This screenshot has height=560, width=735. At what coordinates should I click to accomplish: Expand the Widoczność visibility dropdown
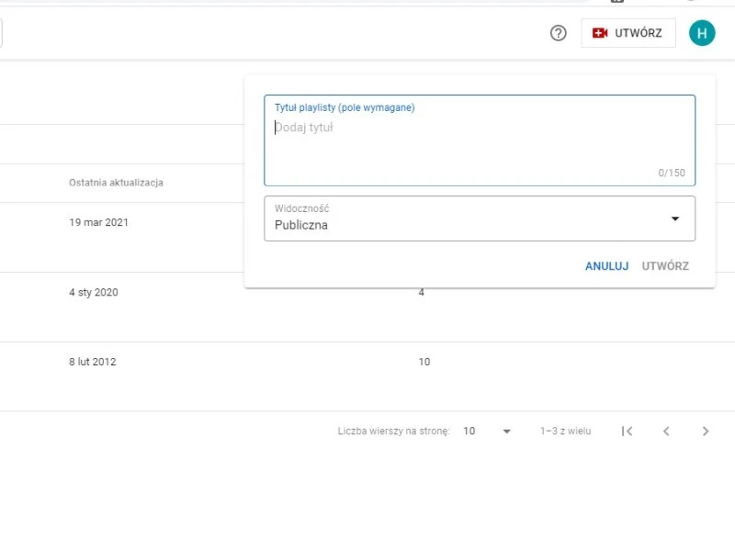(479, 218)
